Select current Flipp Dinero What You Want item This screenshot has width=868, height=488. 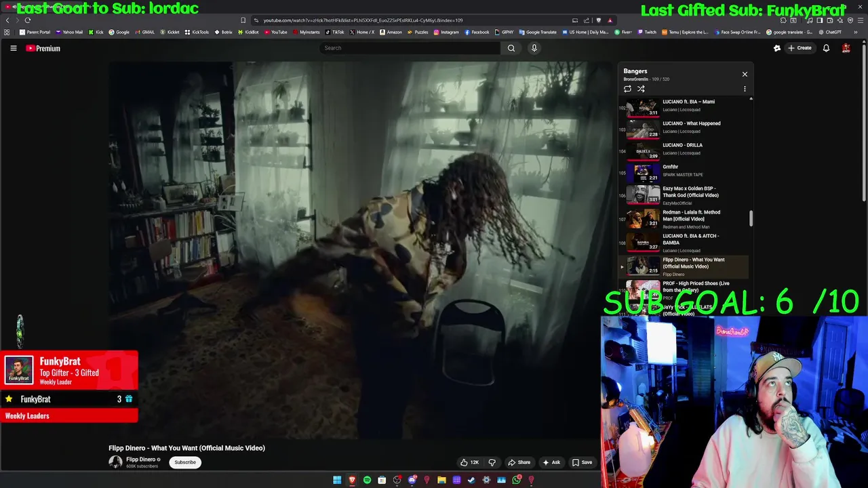pyautogui.click(x=683, y=266)
